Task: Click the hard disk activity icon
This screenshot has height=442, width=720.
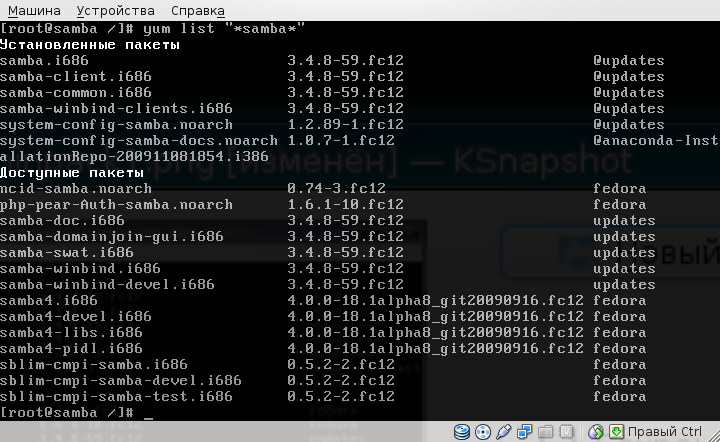Action: (x=461, y=431)
